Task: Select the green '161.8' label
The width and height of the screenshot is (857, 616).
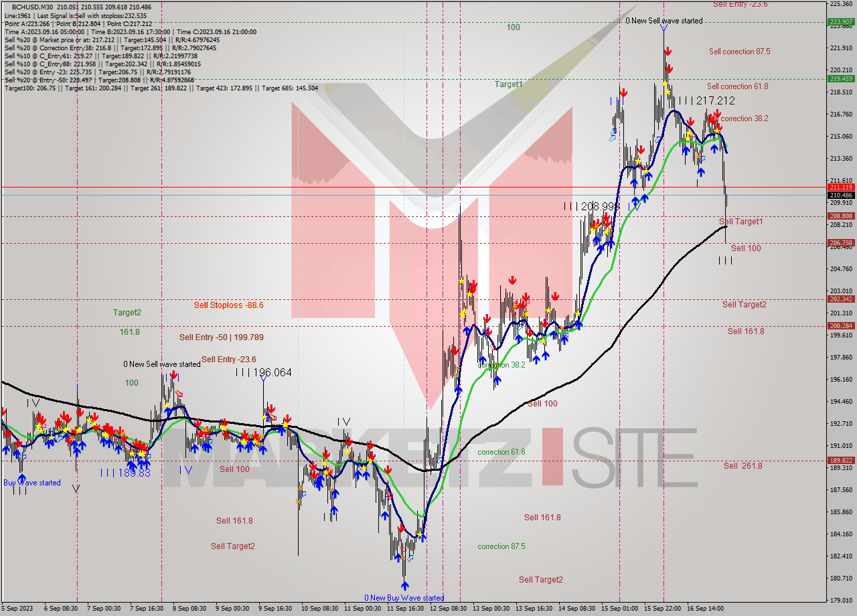Action: 130,332
